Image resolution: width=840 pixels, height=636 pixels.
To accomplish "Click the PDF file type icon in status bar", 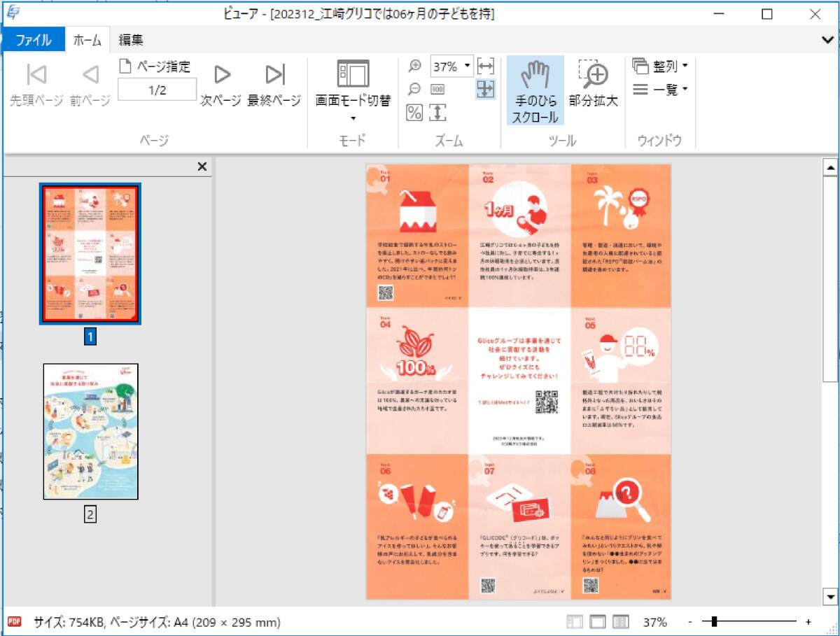I will (15, 621).
